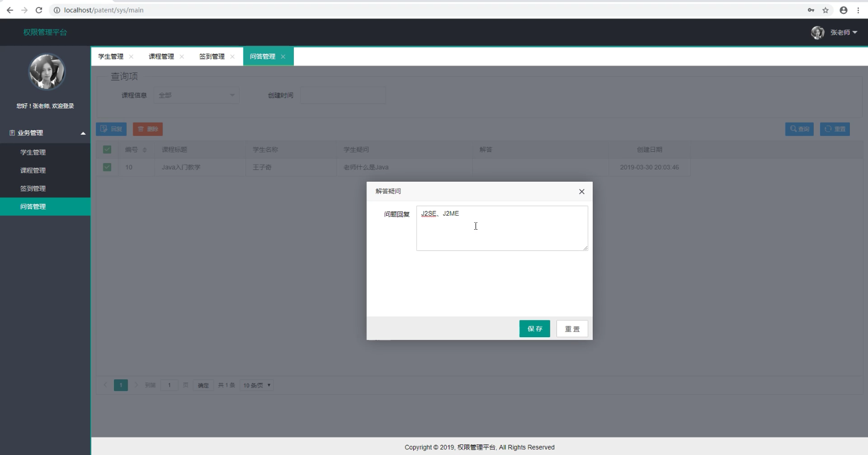The width and height of the screenshot is (868, 455).
Task: Open 课程管理 in the sidebar
Action: pyautogui.click(x=45, y=170)
